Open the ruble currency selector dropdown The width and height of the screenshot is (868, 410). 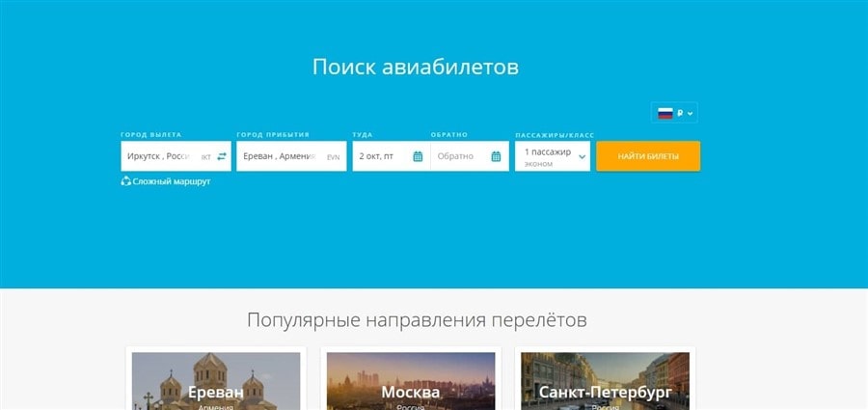(x=674, y=113)
